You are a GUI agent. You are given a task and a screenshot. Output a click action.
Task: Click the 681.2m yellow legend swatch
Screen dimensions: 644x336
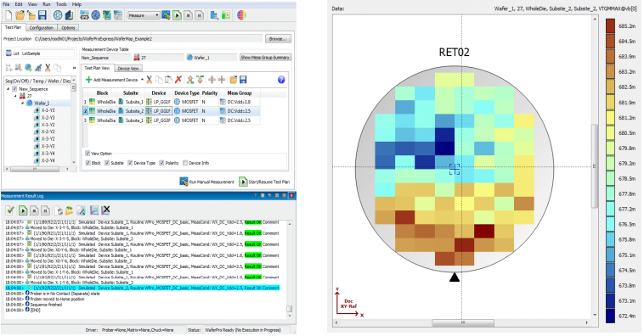(610, 118)
